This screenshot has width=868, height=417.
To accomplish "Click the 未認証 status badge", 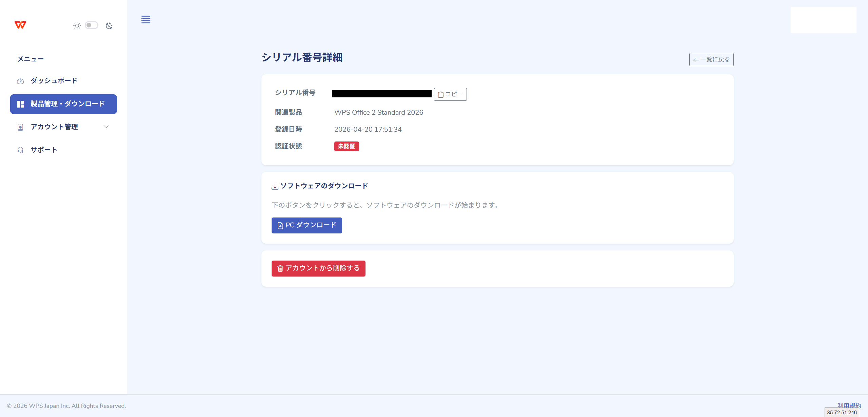I will tap(346, 146).
